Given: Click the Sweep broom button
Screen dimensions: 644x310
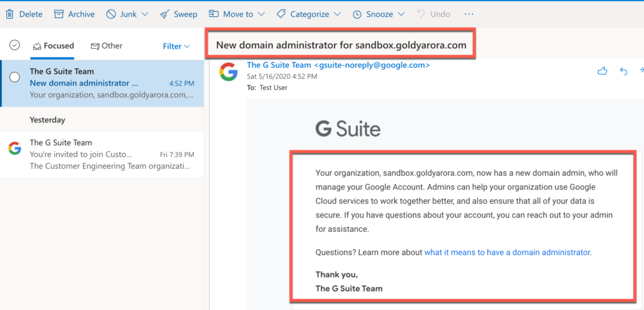Looking at the screenshot, I should coord(179,14).
